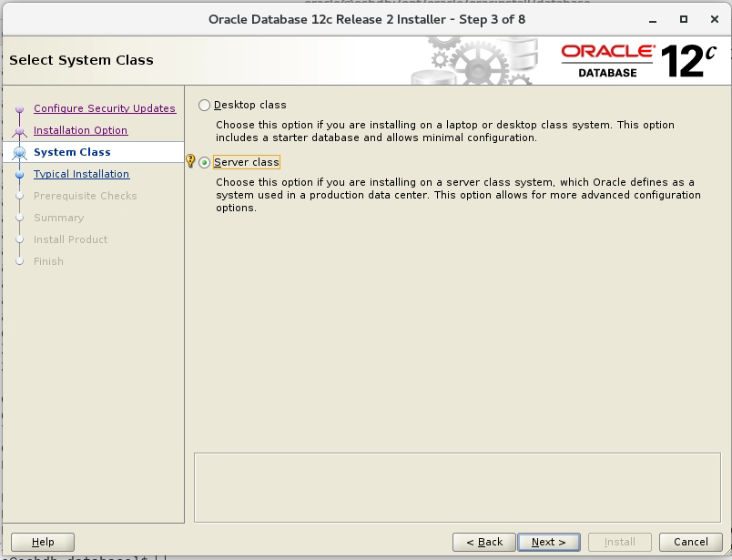Click the greyed-out Install button
The height and width of the screenshot is (560, 732).
click(620, 543)
